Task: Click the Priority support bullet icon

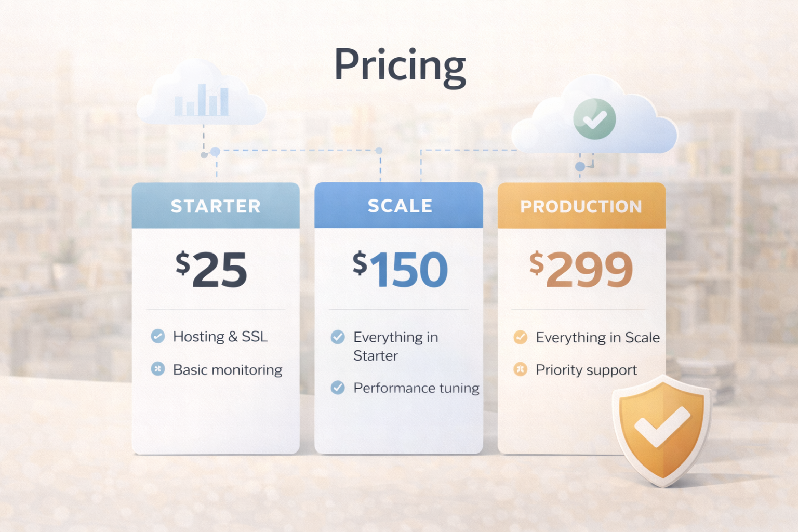Action: [x=520, y=369]
